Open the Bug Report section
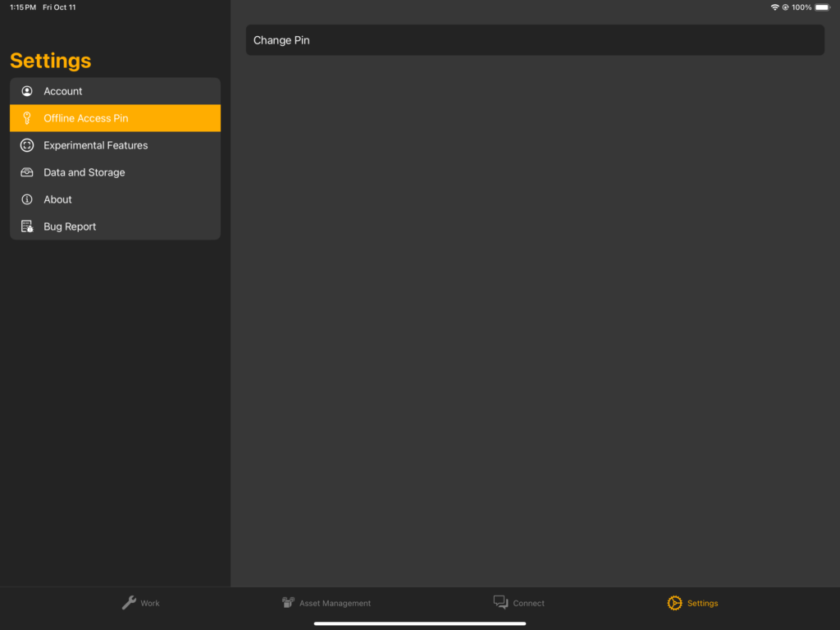 click(x=115, y=226)
